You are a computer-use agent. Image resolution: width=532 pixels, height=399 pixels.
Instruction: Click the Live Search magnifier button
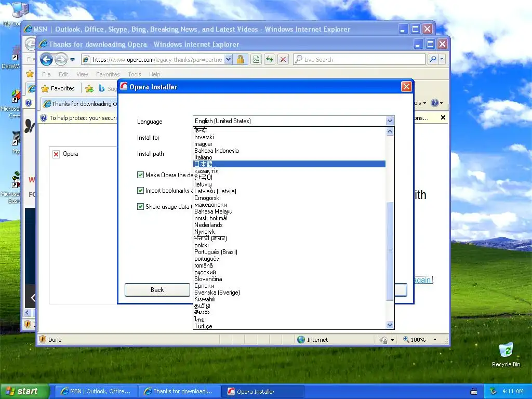(x=433, y=59)
